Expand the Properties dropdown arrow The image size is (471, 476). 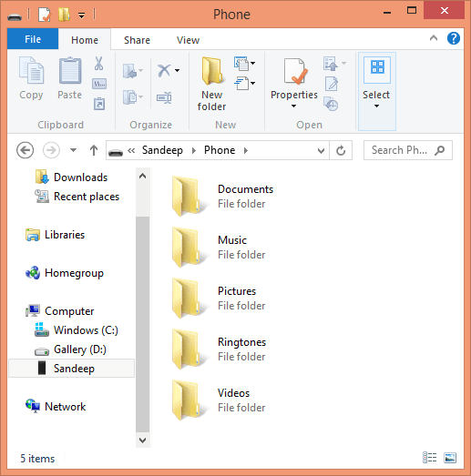coord(294,106)
